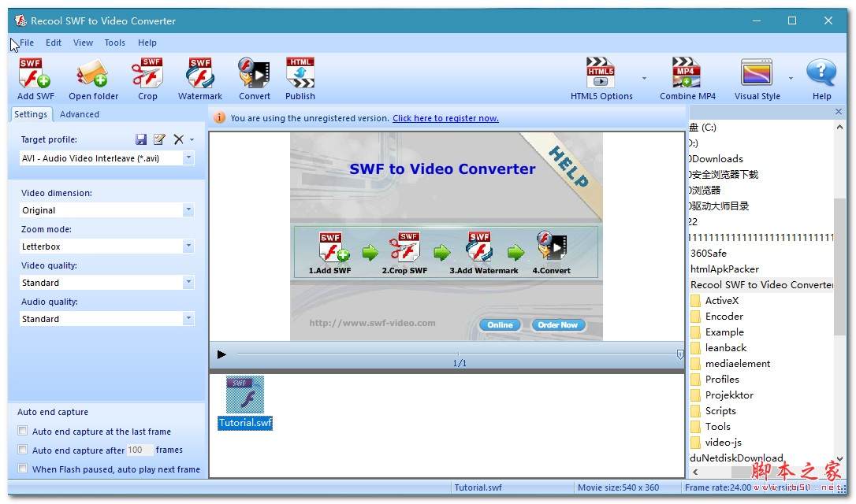Open the Edit menu
This screenshot has width=856, height=504.
click(x=54, y=43)
